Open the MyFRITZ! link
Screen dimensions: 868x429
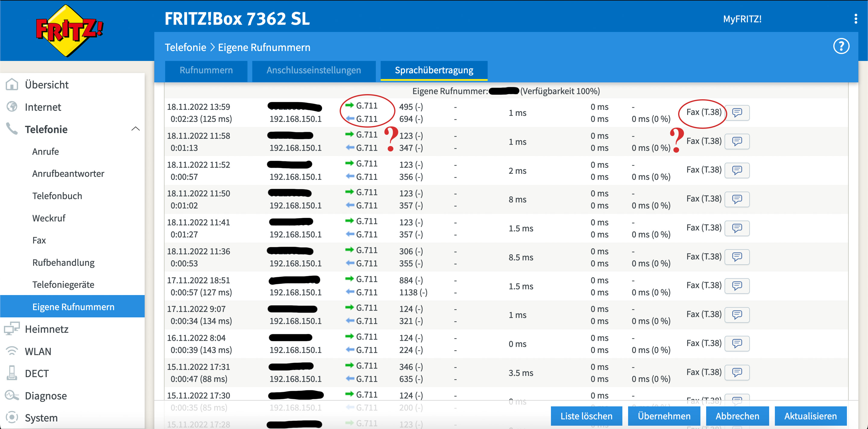tap(742, 19)
